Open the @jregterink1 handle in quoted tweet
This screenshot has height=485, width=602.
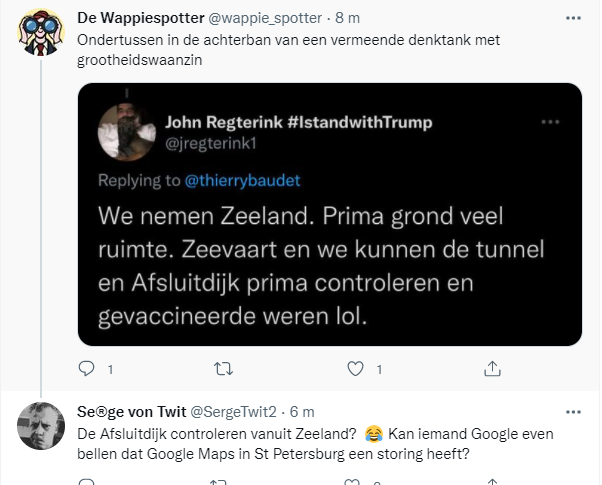coord(208,142)
